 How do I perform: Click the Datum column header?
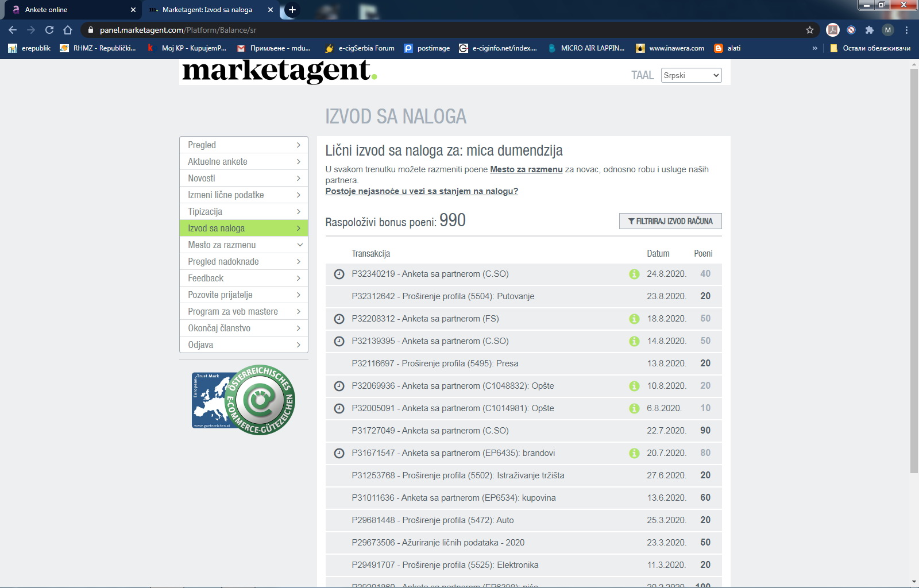coord(658,253)
